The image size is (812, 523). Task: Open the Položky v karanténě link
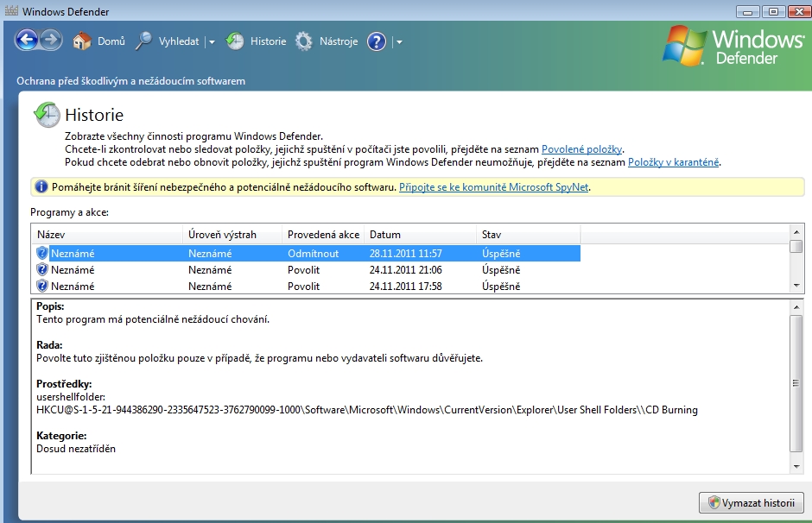pyautogui.click(x=673, y=162)
